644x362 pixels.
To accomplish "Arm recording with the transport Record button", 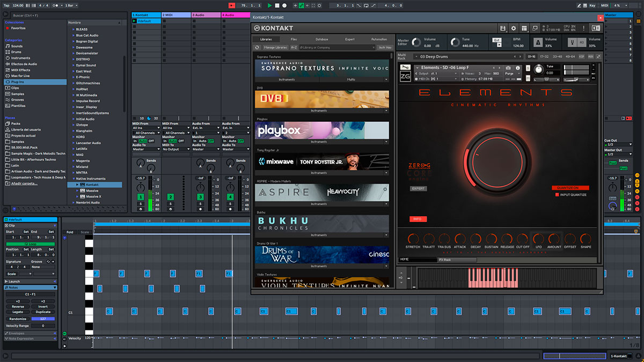I will click(x=284, y=5).
